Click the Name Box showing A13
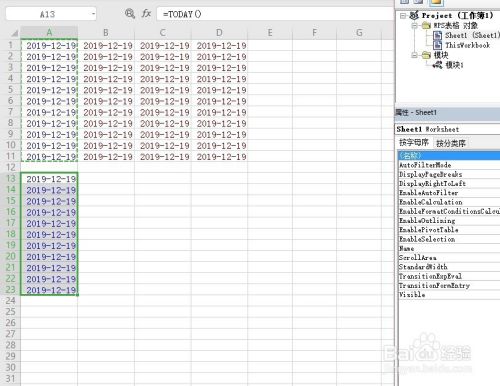Screen dimensions: 500x386 point(48,14)
